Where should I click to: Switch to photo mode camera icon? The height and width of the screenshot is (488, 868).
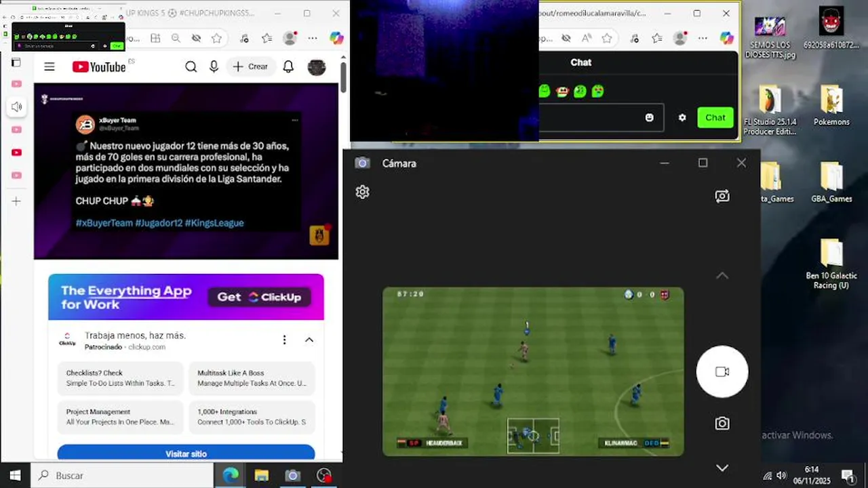722,424
